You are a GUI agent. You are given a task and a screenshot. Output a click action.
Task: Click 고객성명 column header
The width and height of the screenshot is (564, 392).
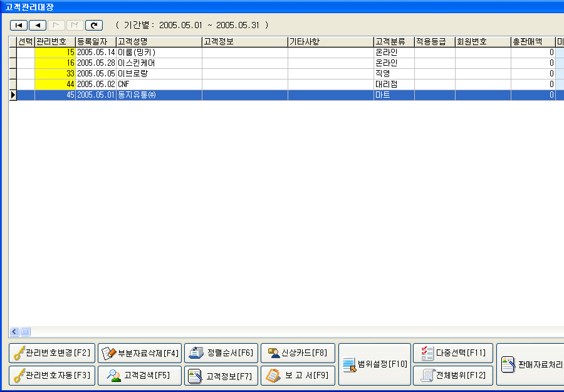(x=159, y=42)
